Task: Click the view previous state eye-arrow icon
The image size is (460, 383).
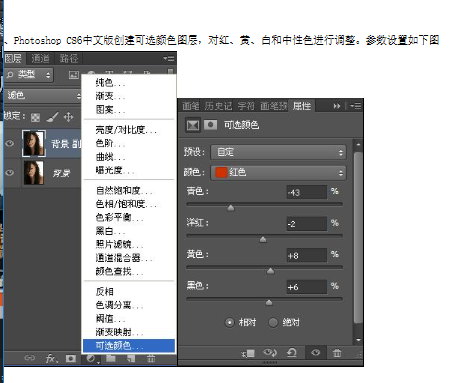Action: pyautogui.click(x=270, y=352)
